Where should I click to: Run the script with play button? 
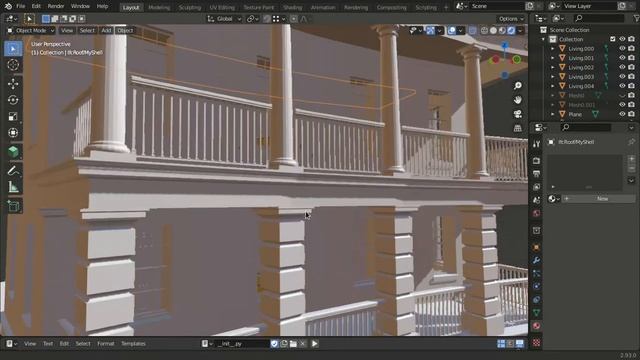(314, 344)
